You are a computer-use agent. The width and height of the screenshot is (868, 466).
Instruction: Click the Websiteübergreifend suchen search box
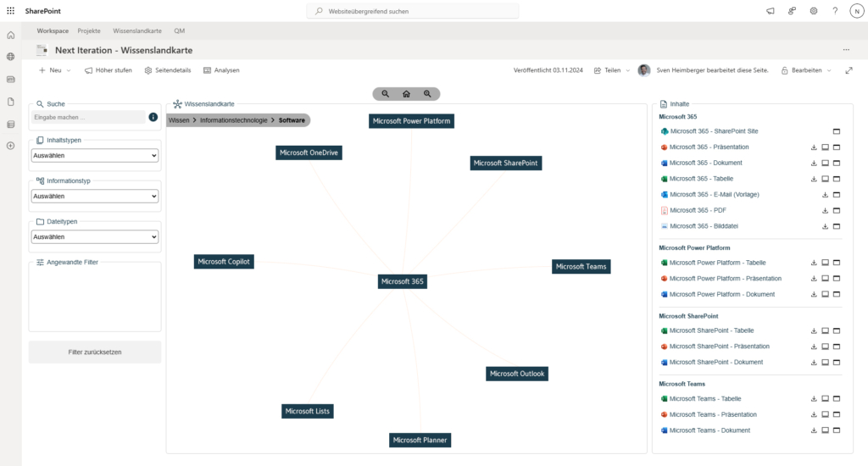413,11
